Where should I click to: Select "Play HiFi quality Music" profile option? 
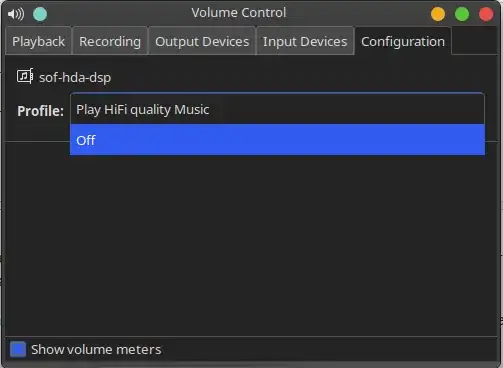pyautogui.click(x=277, y=109)
